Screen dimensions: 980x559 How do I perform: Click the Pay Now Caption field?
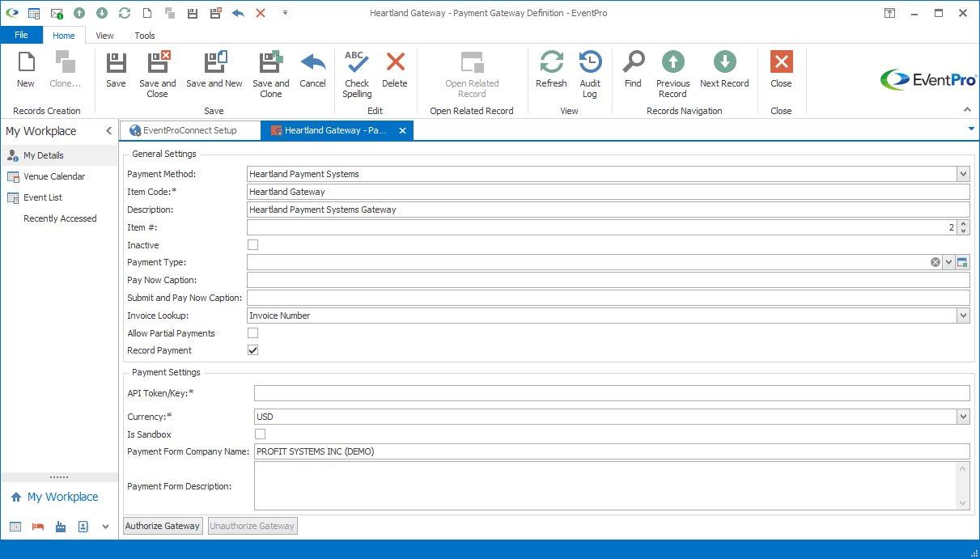(x=608, y=280)
